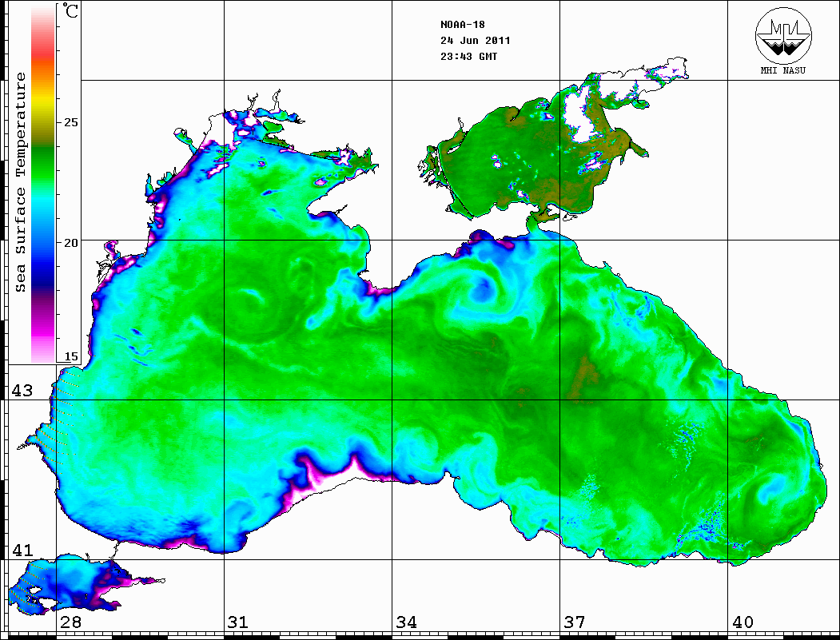Click the temperature color scale bar
This screenshot has width=840, height=640.
coord(43,183)
